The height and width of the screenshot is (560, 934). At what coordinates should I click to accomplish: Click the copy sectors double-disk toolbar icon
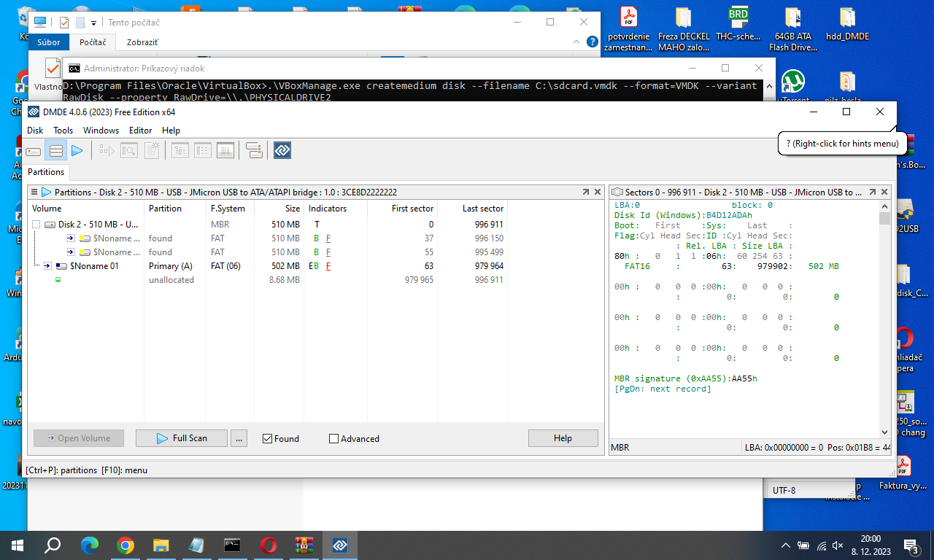coord(254,151)
